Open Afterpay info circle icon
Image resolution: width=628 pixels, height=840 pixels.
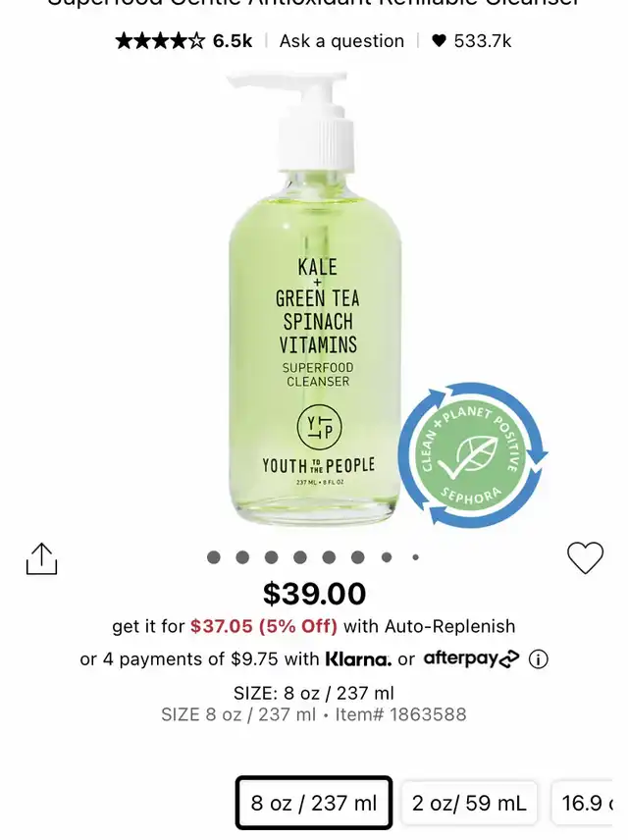[538, 658]
